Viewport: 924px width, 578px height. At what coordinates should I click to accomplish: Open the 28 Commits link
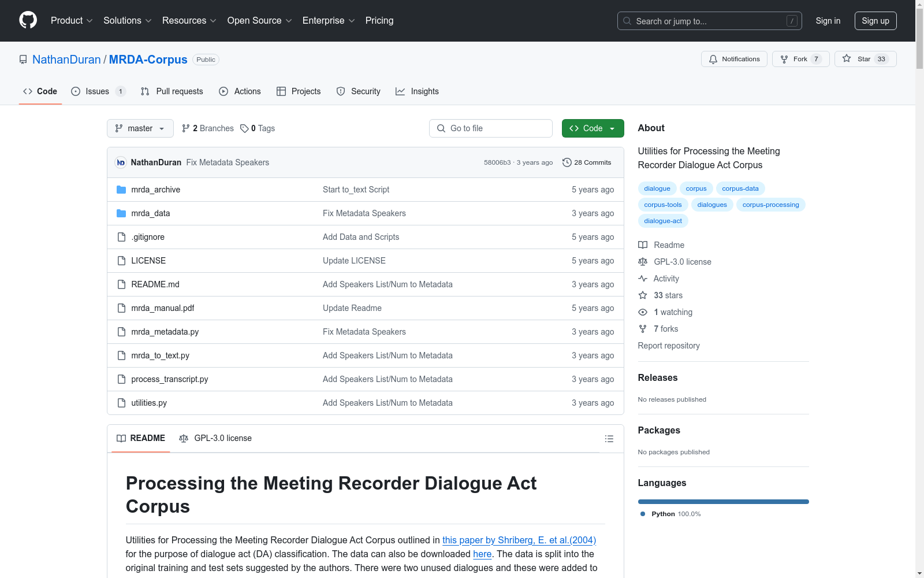(587, 162)
